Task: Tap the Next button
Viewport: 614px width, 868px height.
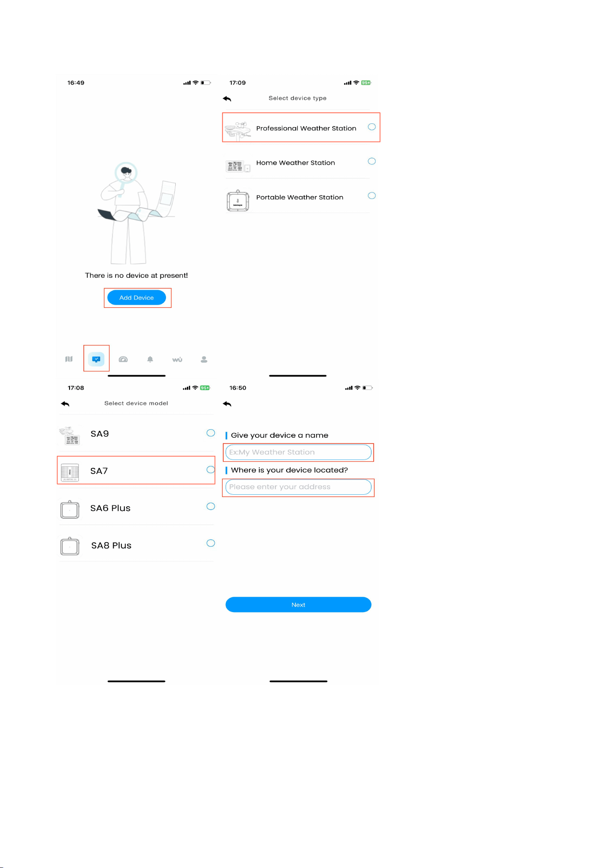Action: pos(298,605)
